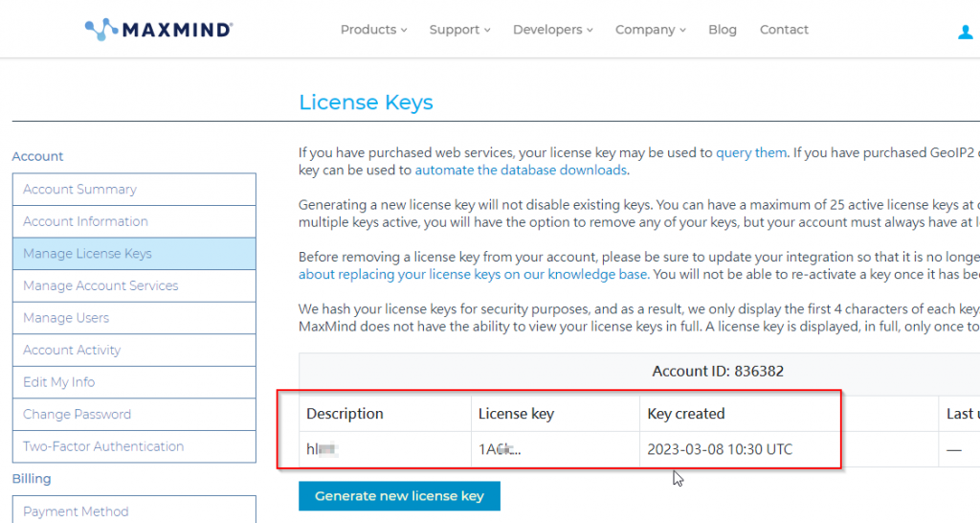Image resolution: width=980 pixels, height=523 pixels.
Task: Click the Key created column header
Action: click(789, 414)
